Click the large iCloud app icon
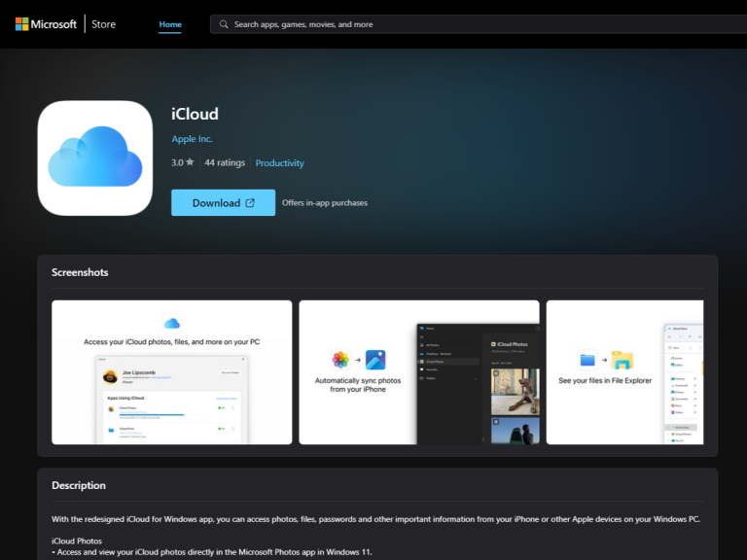 tap(95, 158)
